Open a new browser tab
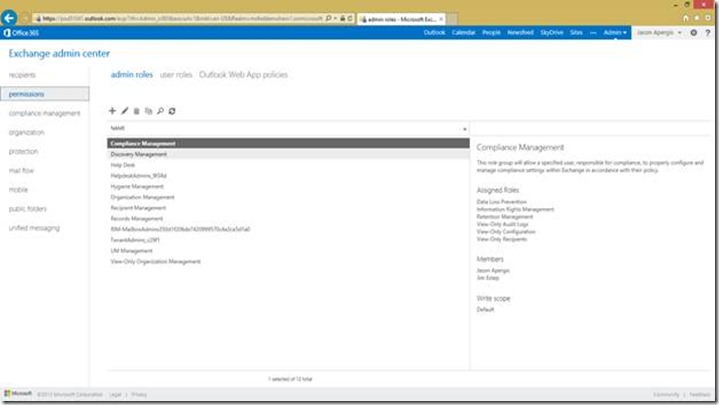This screenshot has width=719, height=405. pos(452,19)
